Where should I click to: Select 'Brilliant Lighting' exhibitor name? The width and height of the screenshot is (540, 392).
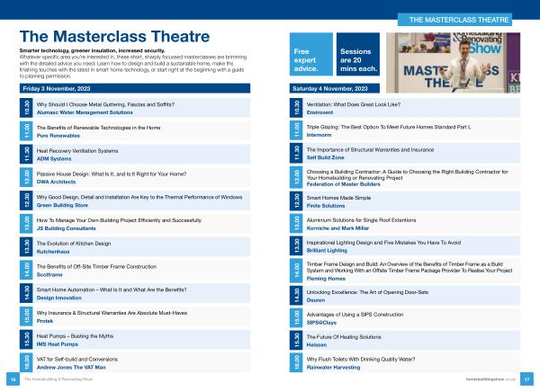pyautogui.click(x=327, y=251)
